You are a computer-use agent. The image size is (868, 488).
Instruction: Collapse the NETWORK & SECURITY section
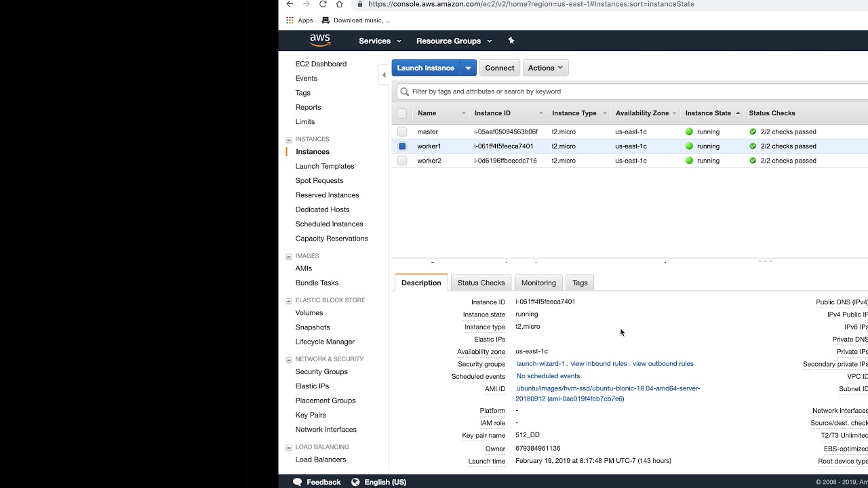tap(289, 359)
